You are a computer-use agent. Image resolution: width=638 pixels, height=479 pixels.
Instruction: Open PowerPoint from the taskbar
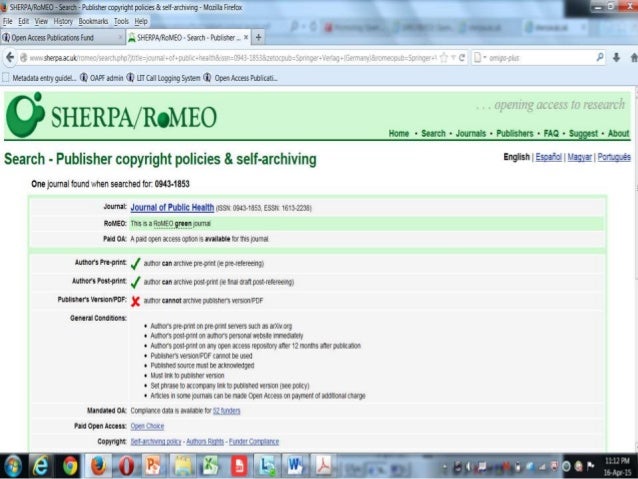(x=153, y=466)
